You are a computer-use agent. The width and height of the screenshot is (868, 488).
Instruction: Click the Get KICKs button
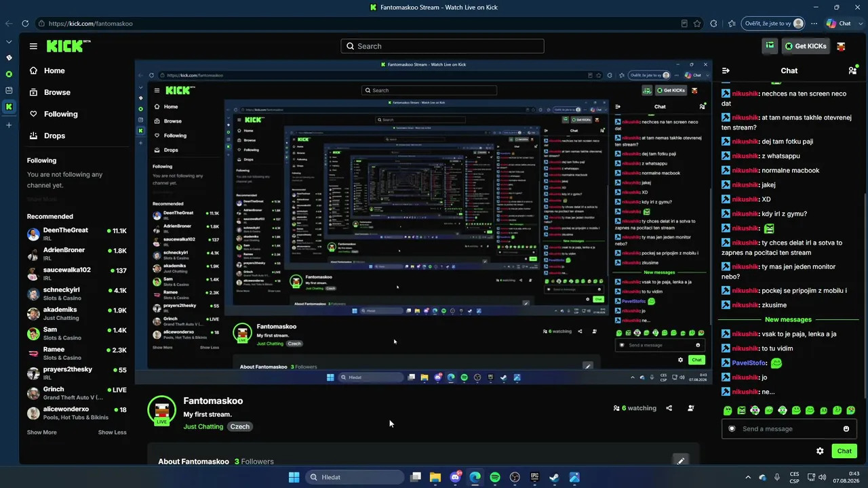(805, 46)
